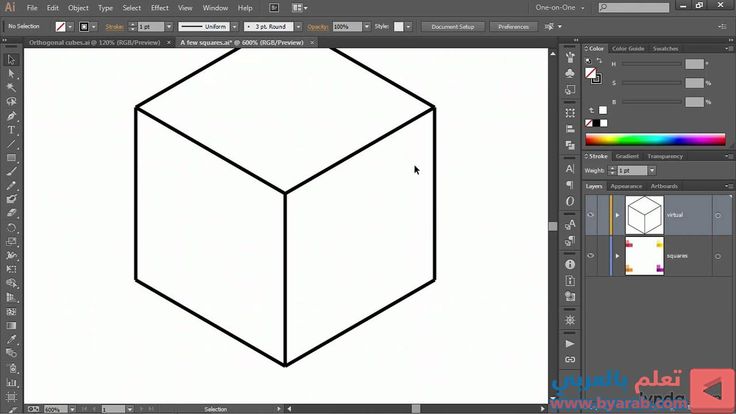
Task: Switch to the Gradient panel tab
Action: click(627, 156)
